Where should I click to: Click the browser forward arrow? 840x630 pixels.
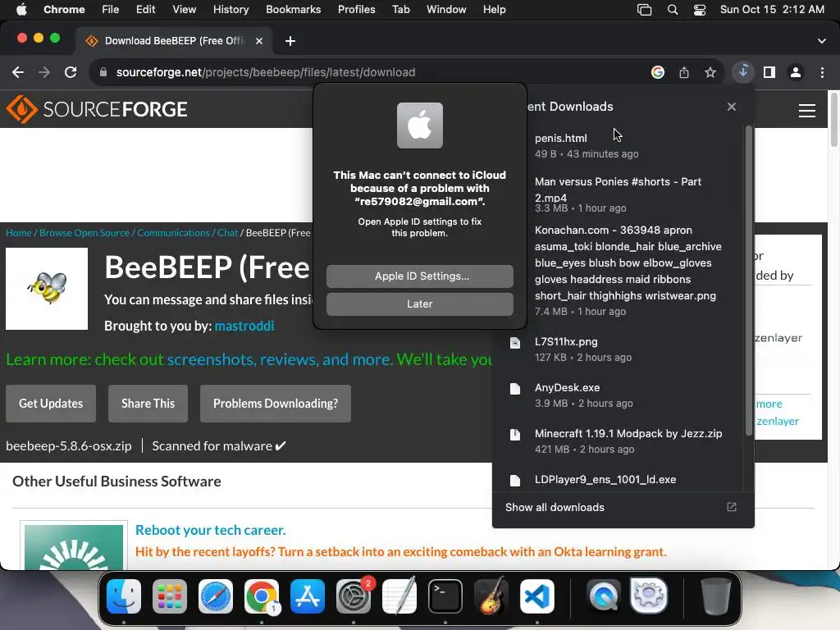click(x=44, y=72)
